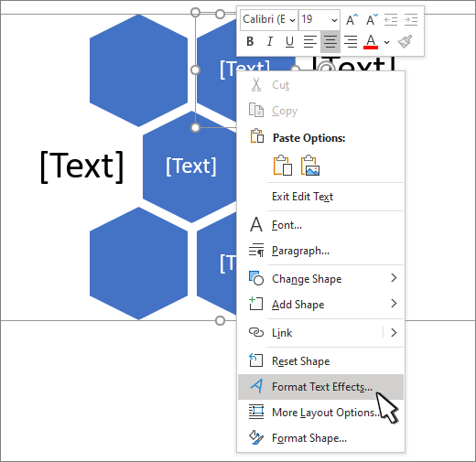Open Format Shape... entry
The height and width of the screenshot is (462, 476).
click(x=320, y=438)
